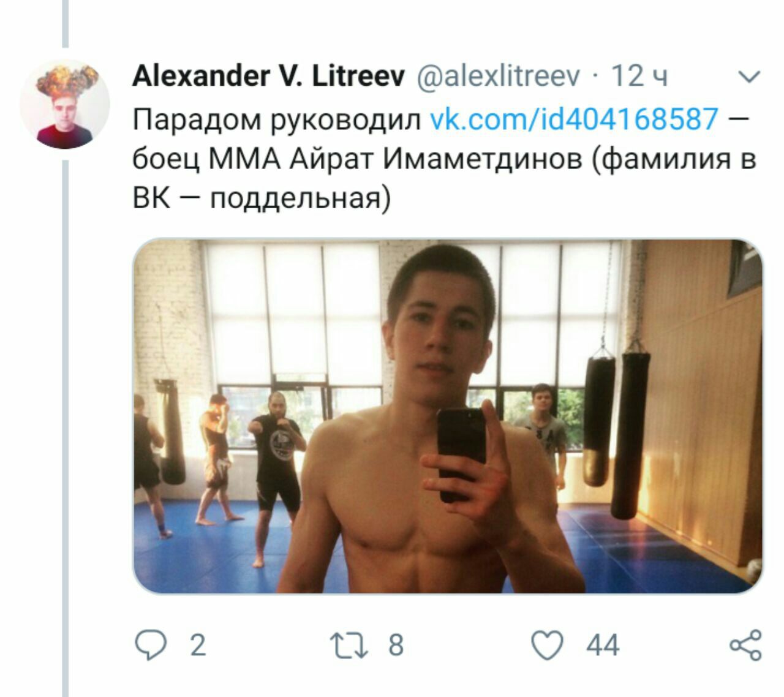The image size is (784, 697).
Task: Open the tweet via its 12 ч timestamp
Action: click(639, 77)
